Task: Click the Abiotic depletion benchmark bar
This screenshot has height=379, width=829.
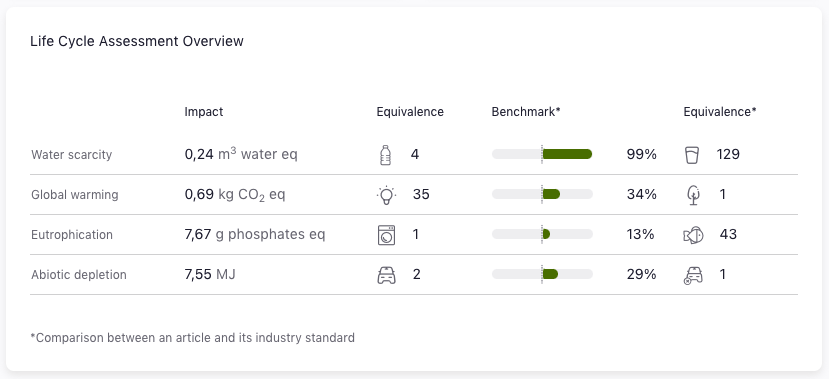Action: pos(542,274)
